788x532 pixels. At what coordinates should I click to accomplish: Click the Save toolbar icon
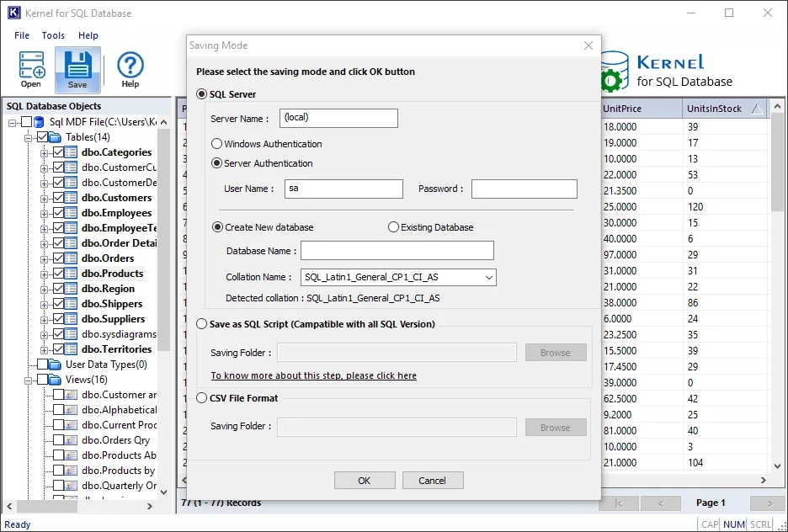77,70
